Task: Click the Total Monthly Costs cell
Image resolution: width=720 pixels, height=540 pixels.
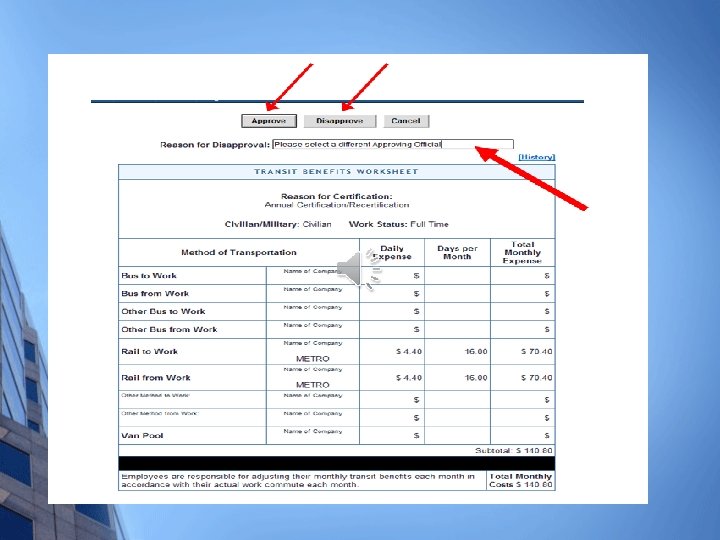Action: click(x=521, y=480)
